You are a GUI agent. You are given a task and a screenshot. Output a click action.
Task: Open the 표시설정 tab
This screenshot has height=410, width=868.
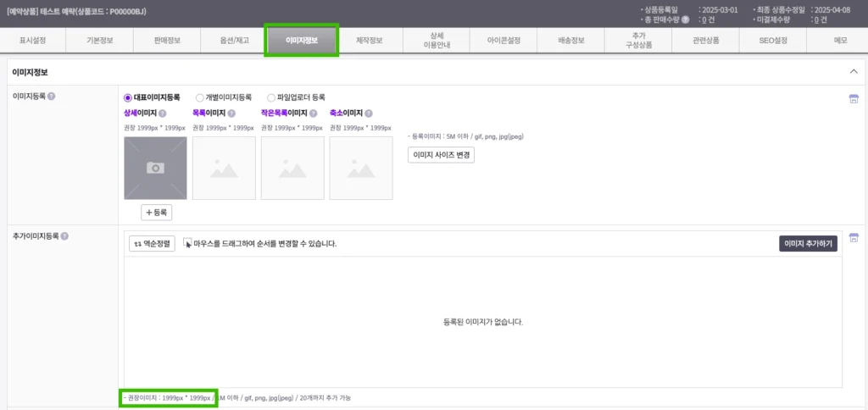[33, 41]
